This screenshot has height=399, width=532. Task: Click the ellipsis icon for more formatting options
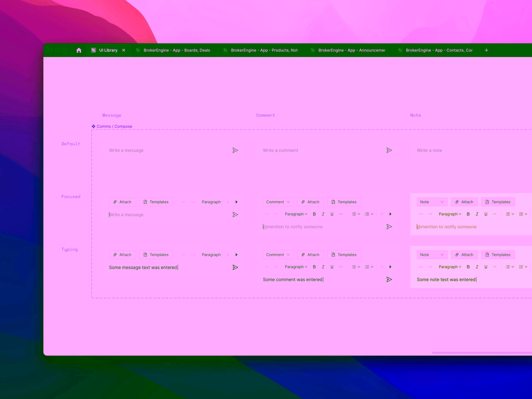coord(340,214)
